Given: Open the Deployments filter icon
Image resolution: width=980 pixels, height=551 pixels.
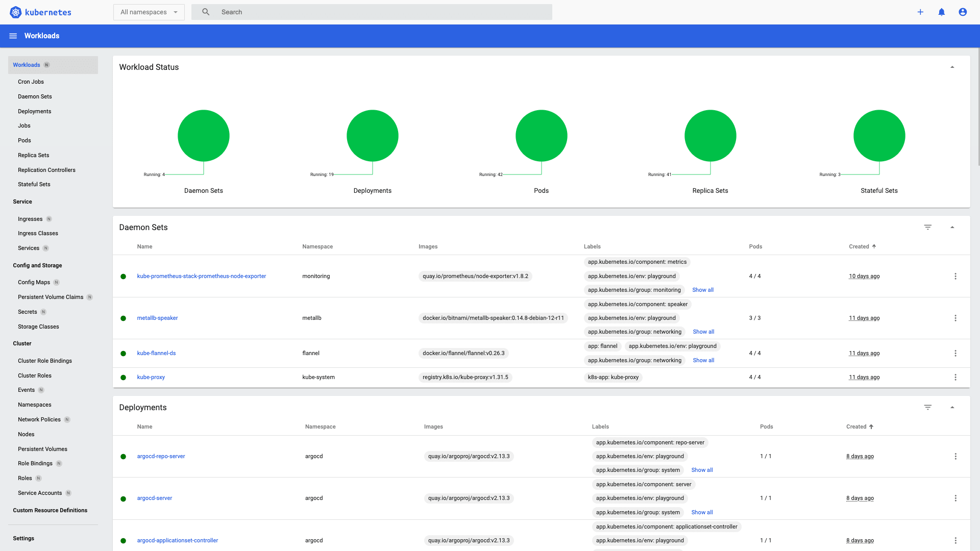Looking at the screenshot, I should pos(928,407).
